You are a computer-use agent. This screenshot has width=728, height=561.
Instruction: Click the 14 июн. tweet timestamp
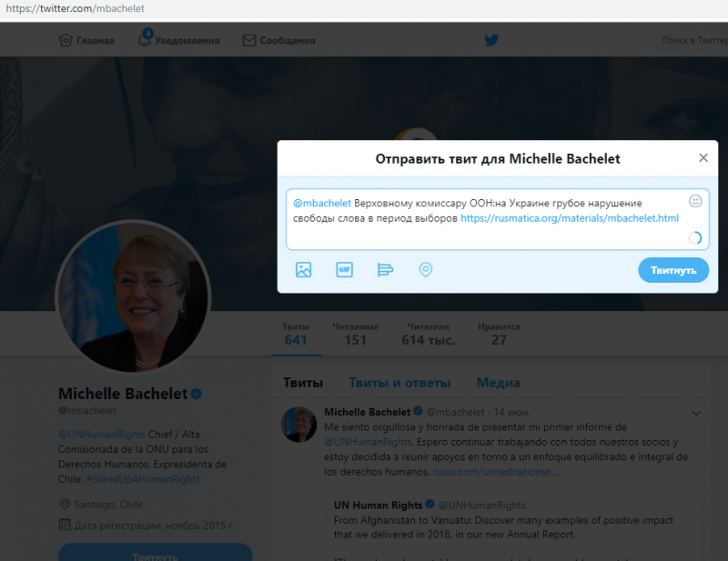click(x=511, y=412)
